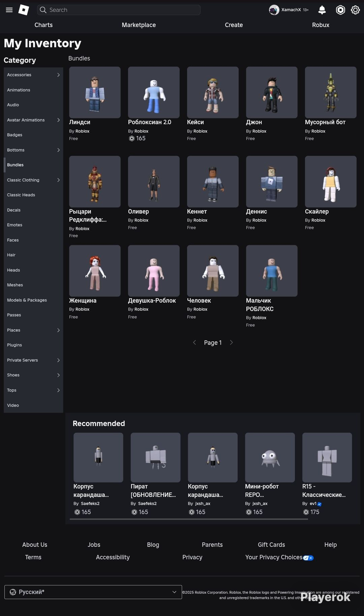The height and width of the screenshot is (616, 364).
Task: Open the Create tab
Action: [x=234, y=25]
